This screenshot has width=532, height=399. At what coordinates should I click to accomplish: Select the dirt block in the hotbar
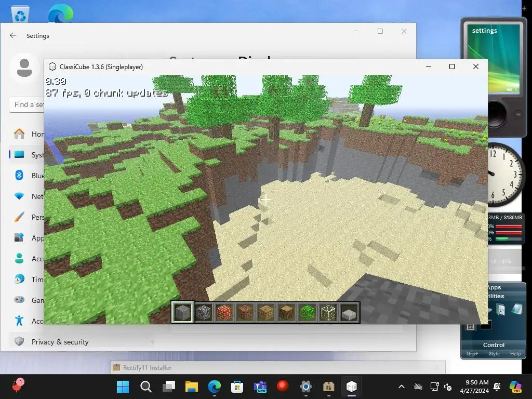[x=245, y=312]
